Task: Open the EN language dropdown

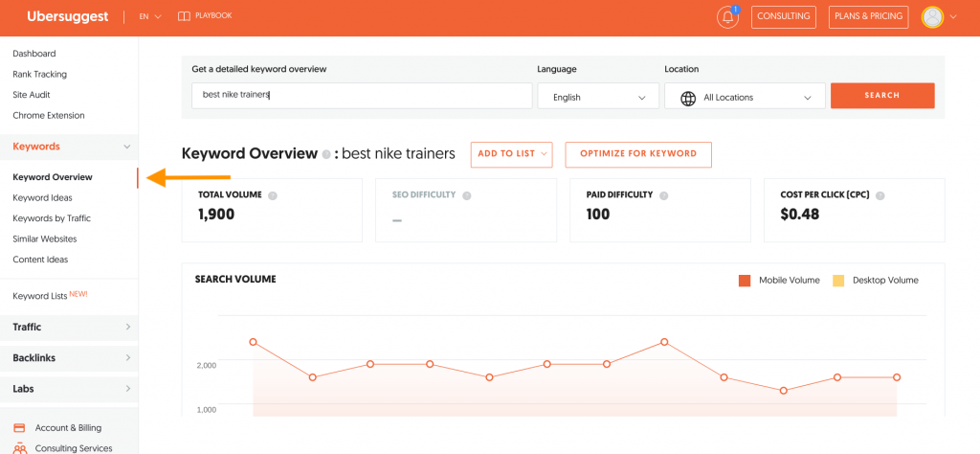Action: pos(150,17)
